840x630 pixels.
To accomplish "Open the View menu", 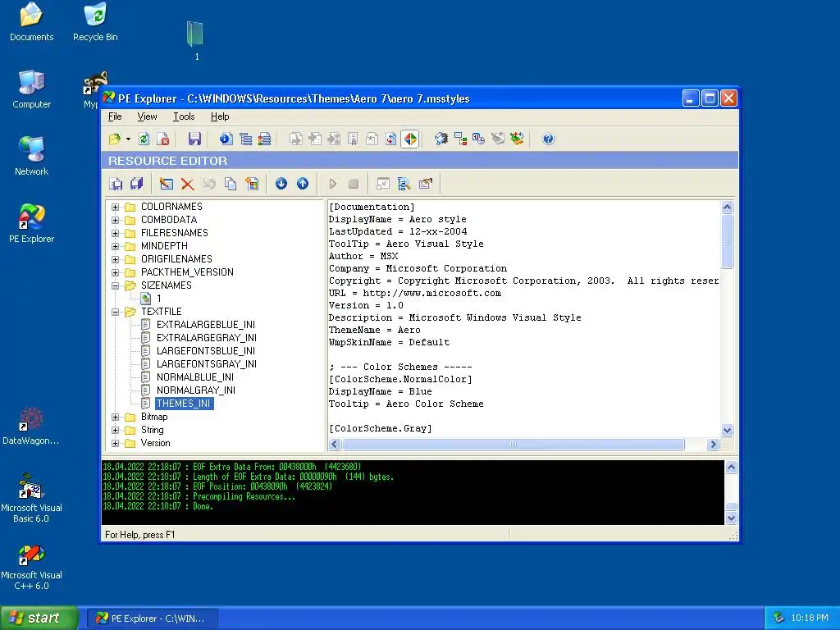I will pyautogui.click(x=147, y=116).
